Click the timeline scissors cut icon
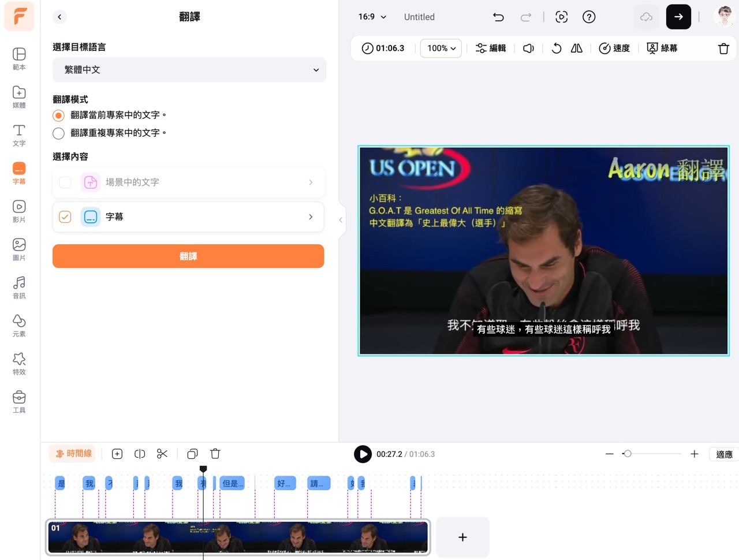 coord(162,454)
